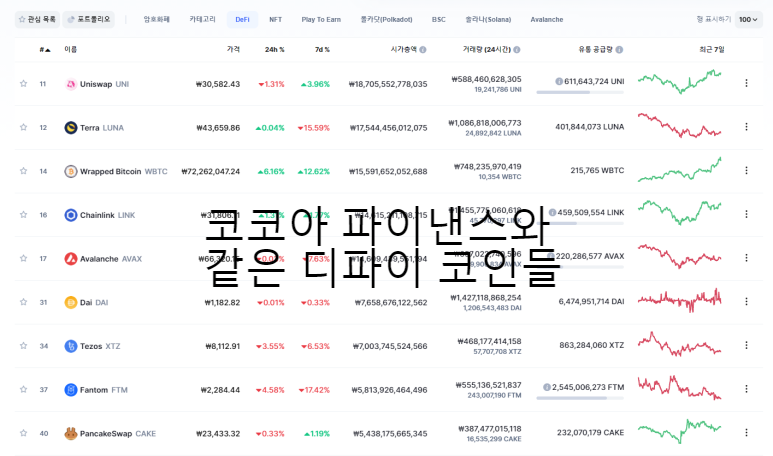The width and height of the screenshot is (773, 456).
Task: Click the Uniswap coin logo
Action: [70, 84]
